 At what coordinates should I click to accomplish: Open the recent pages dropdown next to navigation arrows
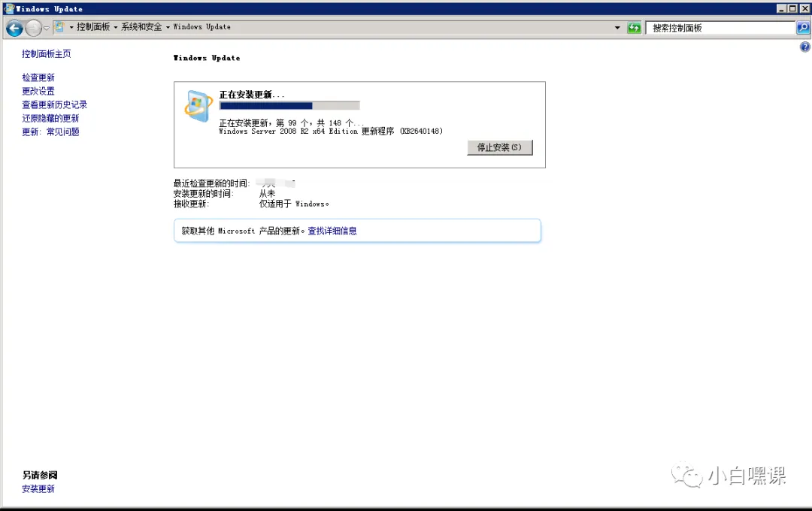(x=44, y=28)
